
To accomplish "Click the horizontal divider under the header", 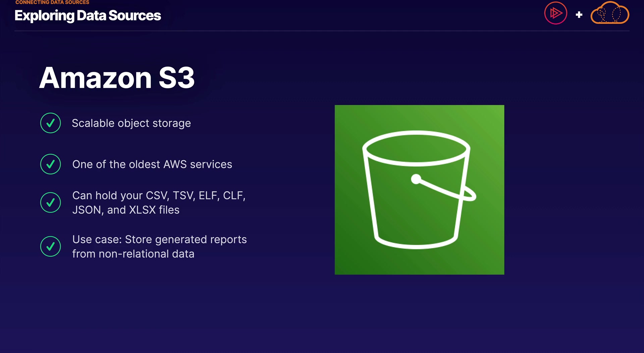I will (x=322, y=31).
